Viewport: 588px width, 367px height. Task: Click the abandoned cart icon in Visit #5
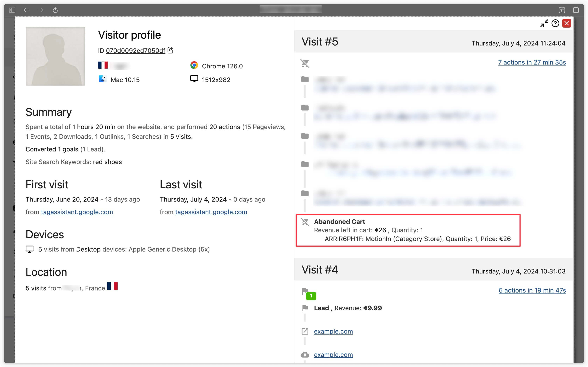(305, 222)
